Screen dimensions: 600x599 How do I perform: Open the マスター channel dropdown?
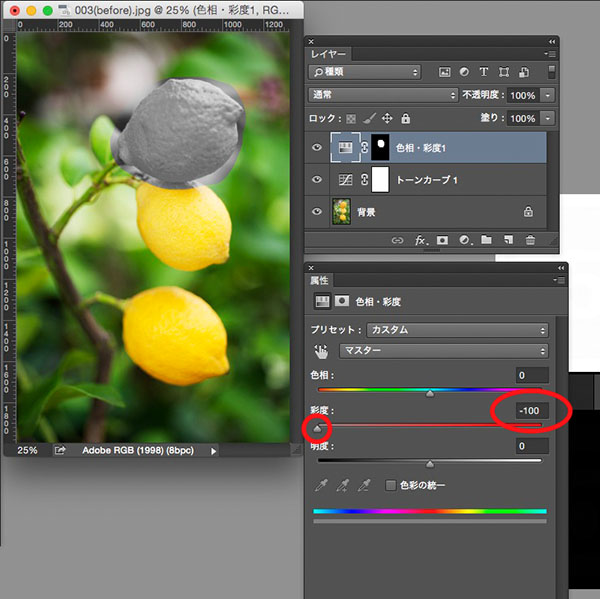point(443,351)
